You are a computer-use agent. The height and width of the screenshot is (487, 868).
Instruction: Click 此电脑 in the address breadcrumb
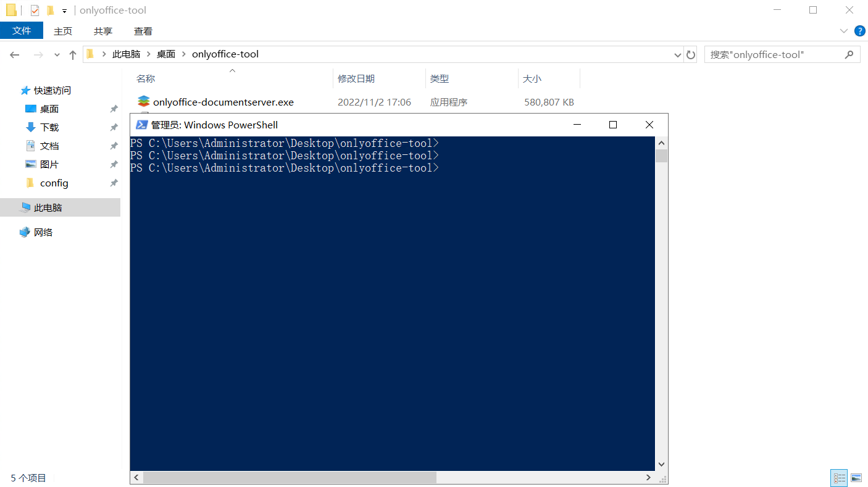(127, 54)
